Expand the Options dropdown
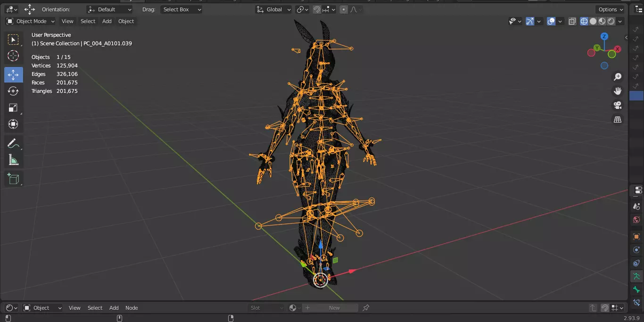The image size is (644, 322). pyautogui.click(x=611, y=9)
